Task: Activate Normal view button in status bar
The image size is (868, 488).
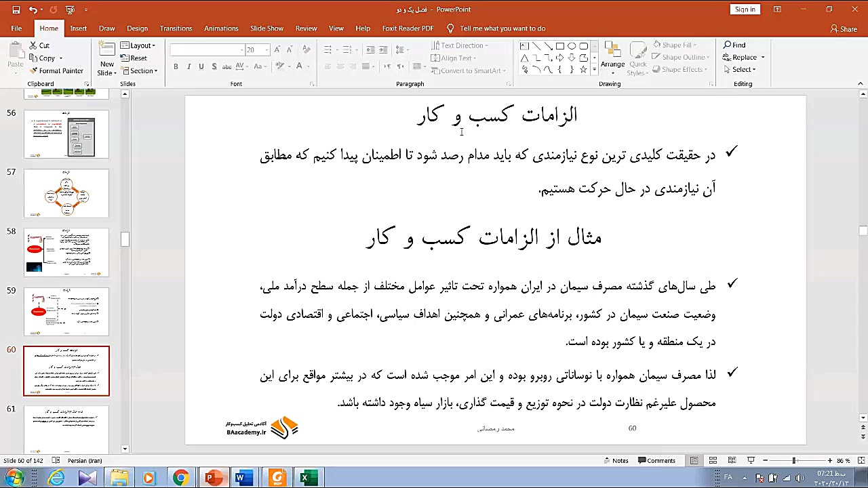Action: (x=694, y=461)
